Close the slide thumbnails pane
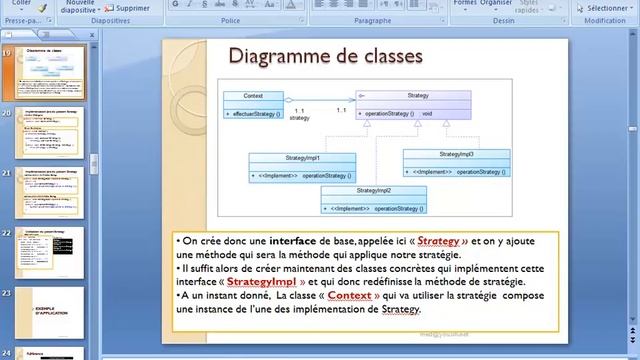Image resolution: width=640 pixels, height=360 pixels. click(92, 35)
